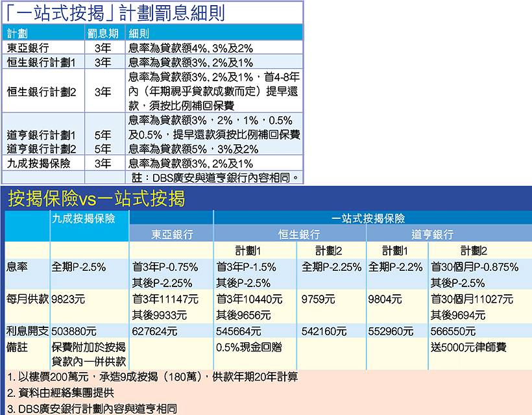Click the '9759元' monthly payment
Viewport: 532px width, 415px height.
point(319,299)
